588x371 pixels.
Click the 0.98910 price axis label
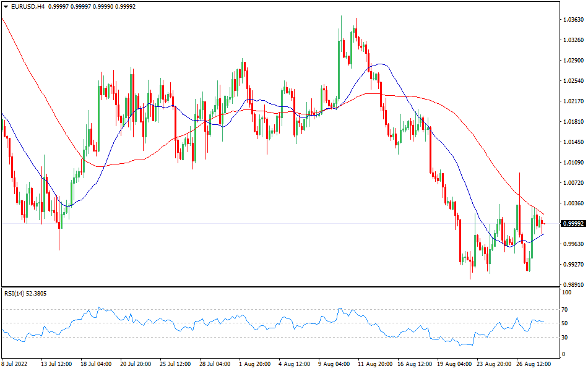572,285
